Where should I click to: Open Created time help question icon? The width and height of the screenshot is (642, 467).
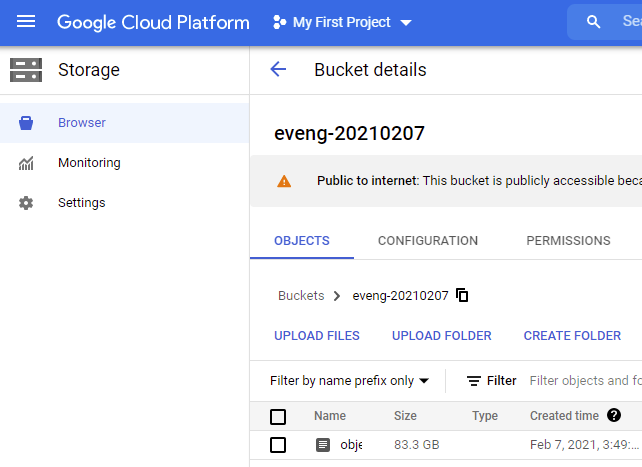click(614, 415)
